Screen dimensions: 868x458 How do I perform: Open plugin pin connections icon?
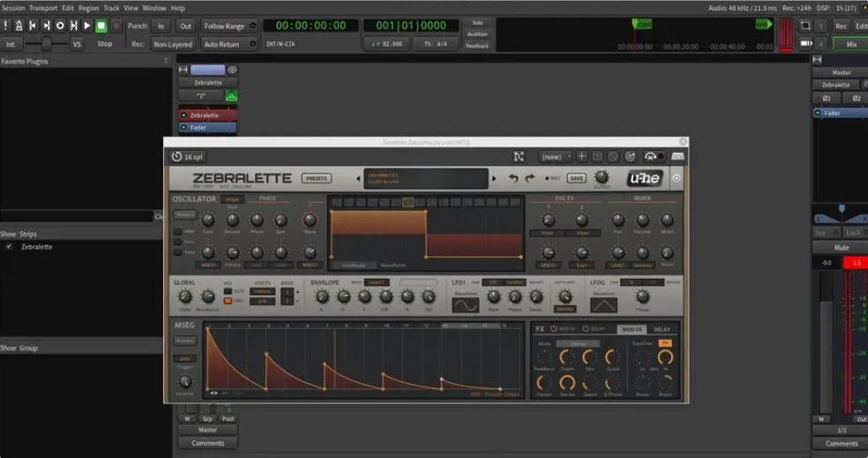(x=519, y=157)
